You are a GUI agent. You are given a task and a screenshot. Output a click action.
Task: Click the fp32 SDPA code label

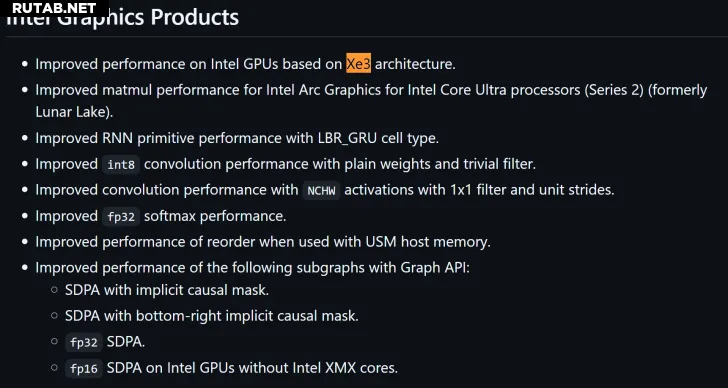point(84,343)
